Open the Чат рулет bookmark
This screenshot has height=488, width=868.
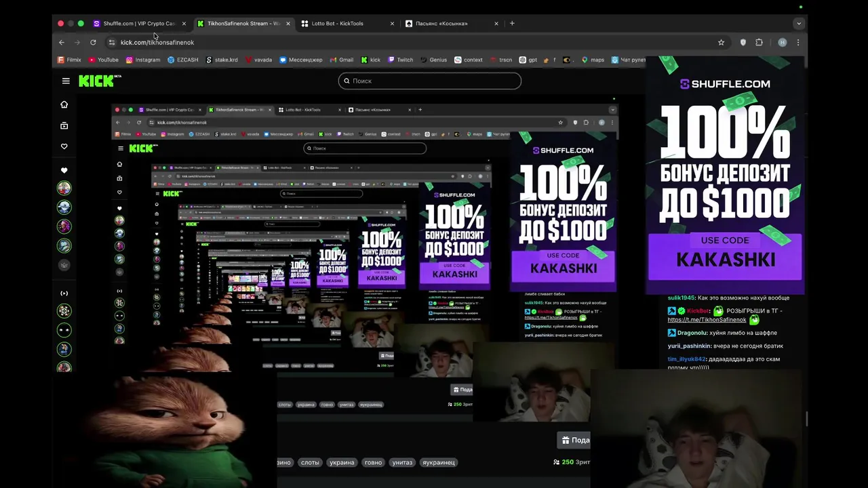tap(629, 60)
